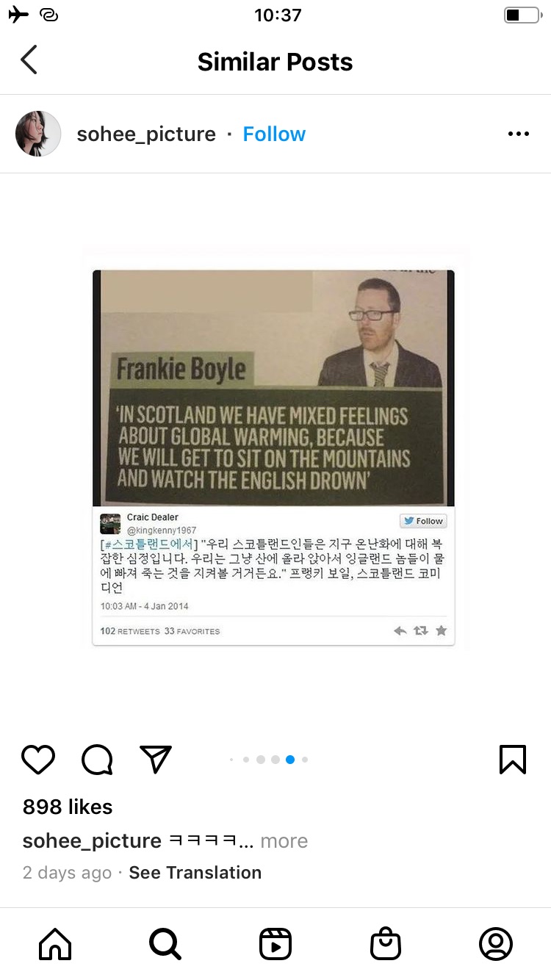
Task: Save the post using the bookmark icon
Action: (x=513, y=760)
